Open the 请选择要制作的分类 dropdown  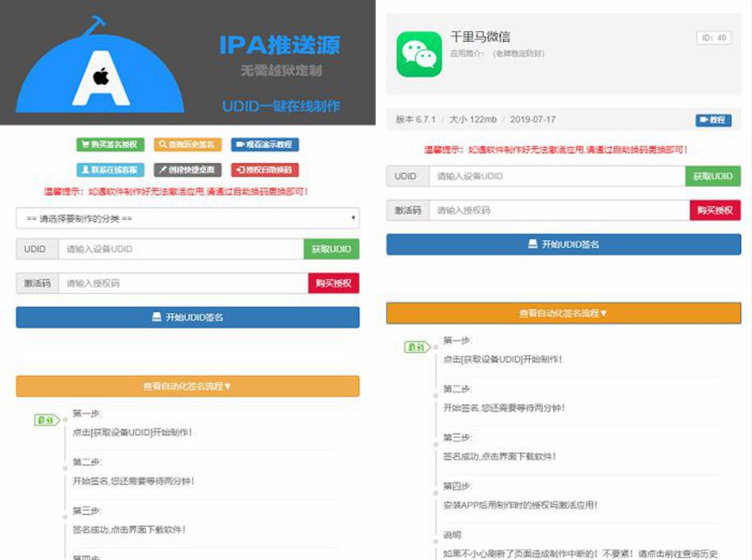187,218
